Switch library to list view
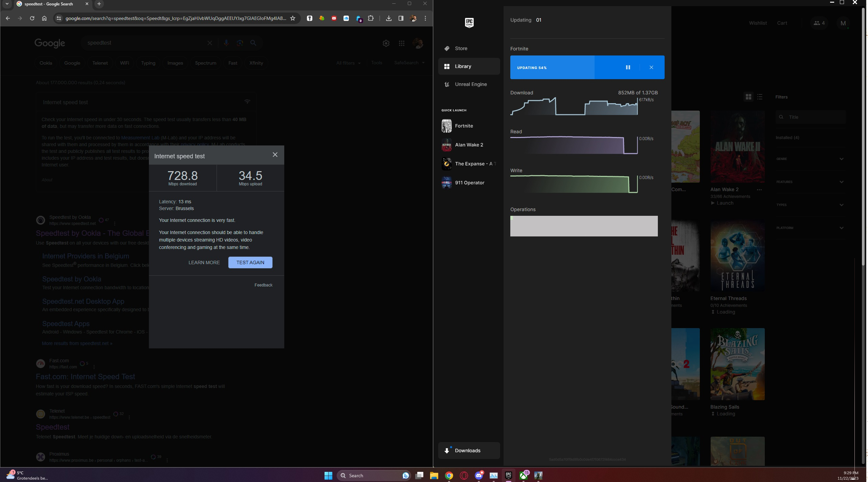868x482 pixels. pyautogui.click(x=760, y=97)
